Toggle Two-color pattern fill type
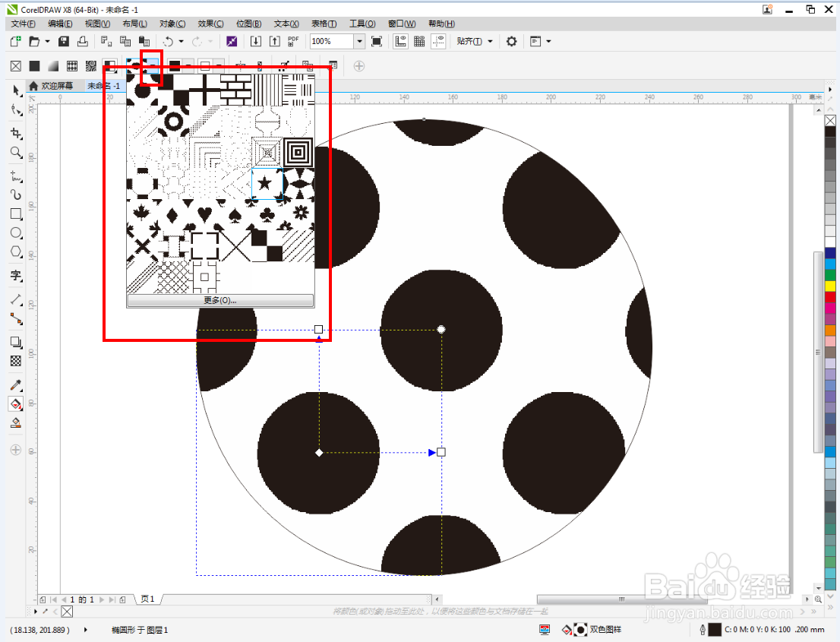This screenshot has height=642, width=840. coord(110,66)
